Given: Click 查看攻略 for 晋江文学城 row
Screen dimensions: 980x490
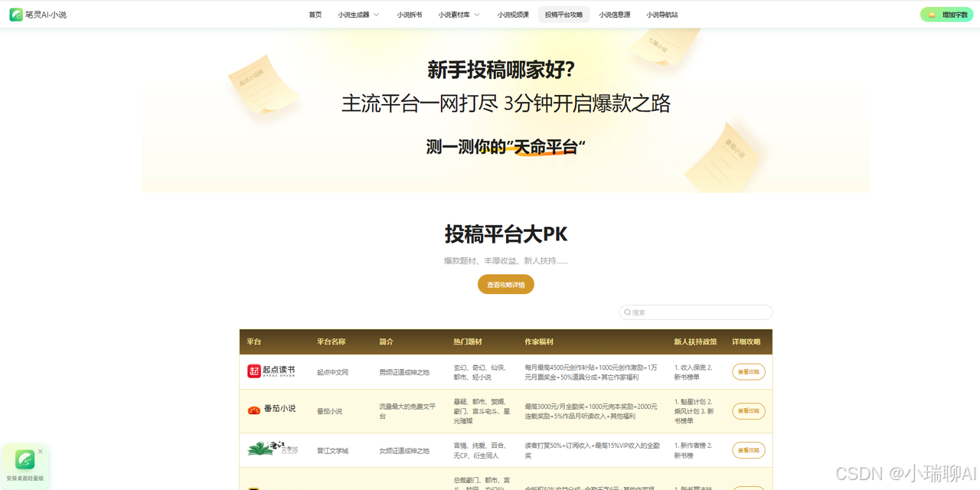Looking at the screenshot, I should 749,450.
